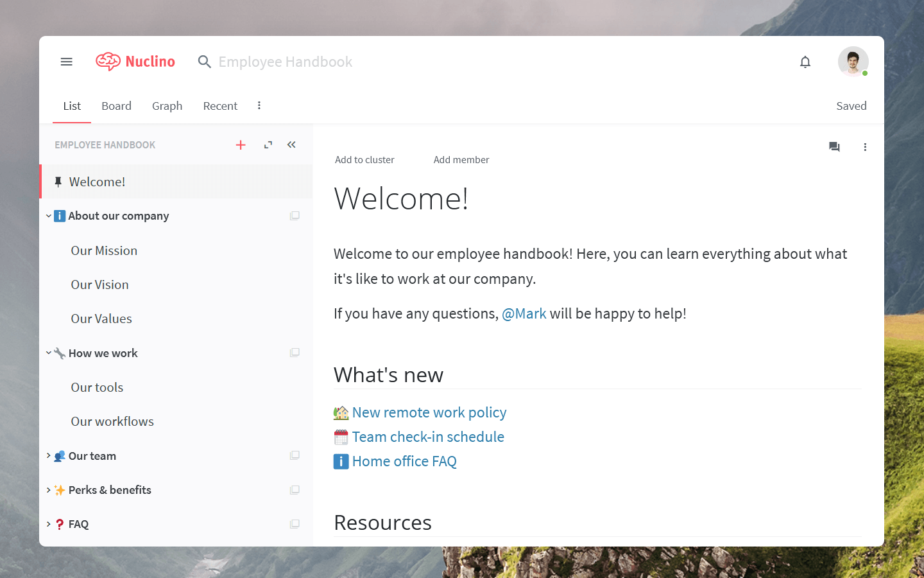Expand the 'FAQ' cluster
The height and width of the screenshot is (578, 924).
coord(48,524)
